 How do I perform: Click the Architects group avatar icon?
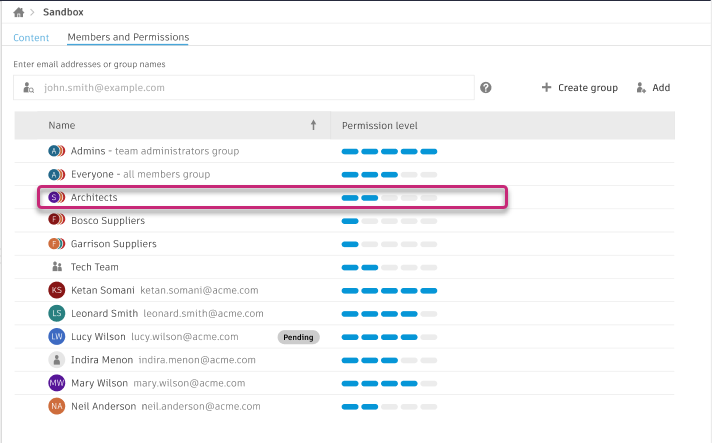coord(56,198)
